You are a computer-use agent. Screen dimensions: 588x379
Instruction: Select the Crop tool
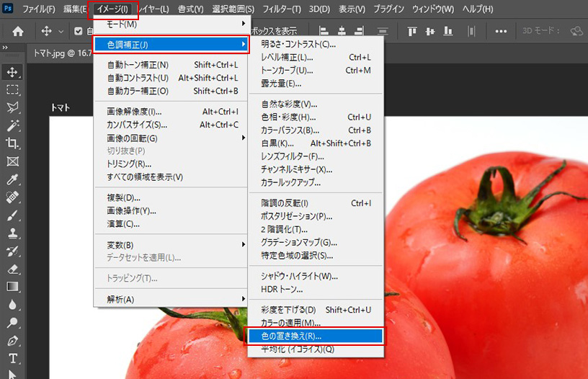(x=12, y=143)
